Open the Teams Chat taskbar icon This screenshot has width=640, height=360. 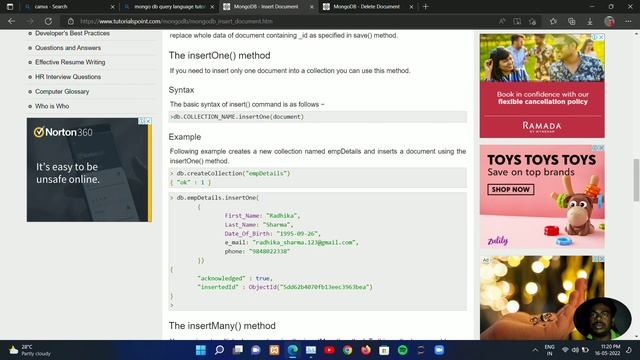tap(256, 350)
